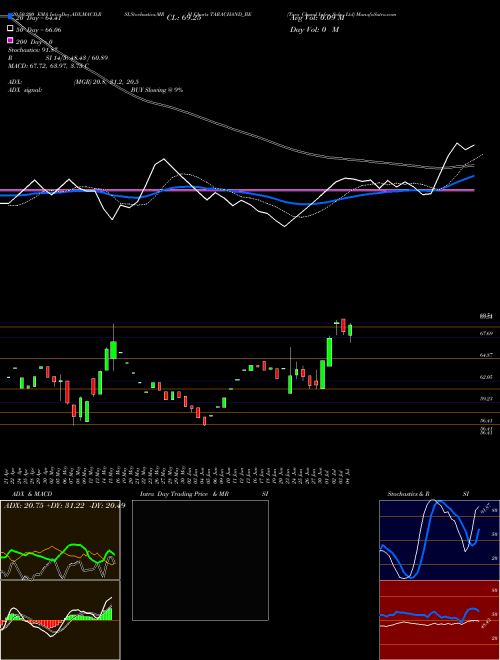500x660 pixels.
Task: Click the last red candlestick near the high
Action: click(x=343, y=325)
